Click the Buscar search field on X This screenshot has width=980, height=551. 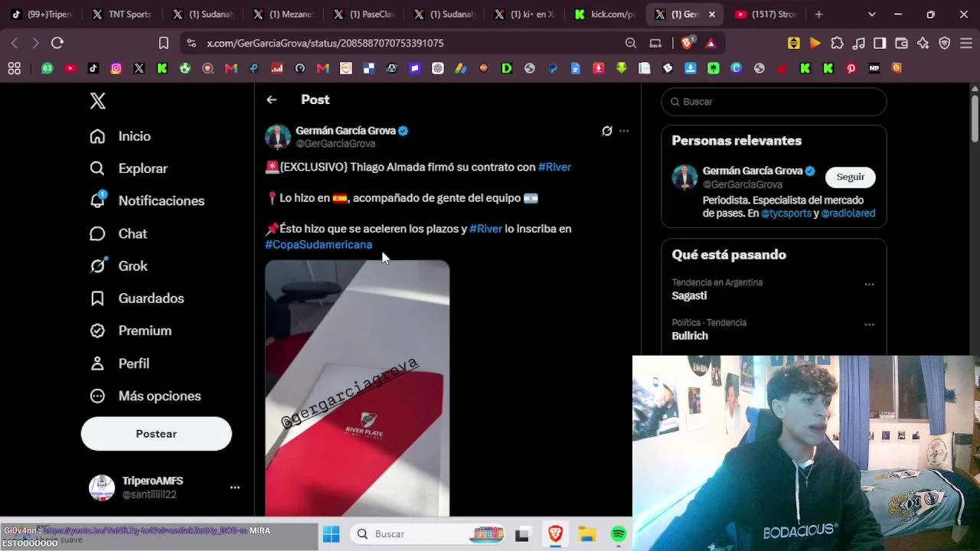(774, 102)
